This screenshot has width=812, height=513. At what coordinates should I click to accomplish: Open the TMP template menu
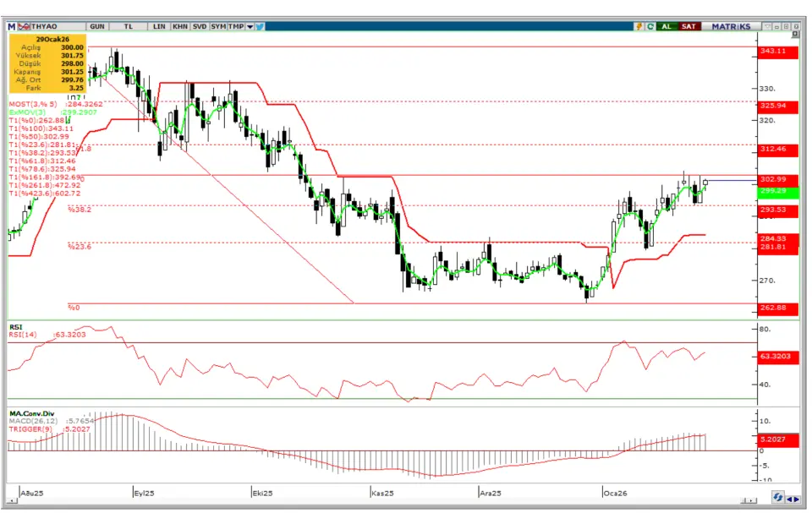click(x=237, y=26)
